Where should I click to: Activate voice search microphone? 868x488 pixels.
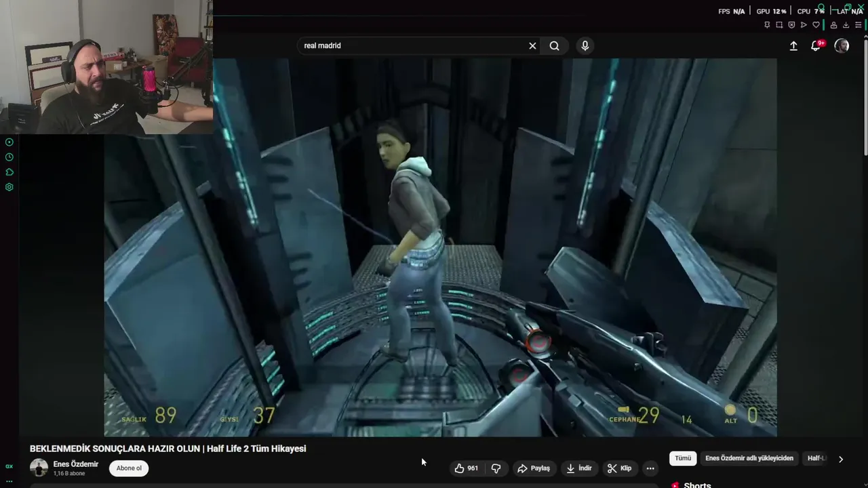pos(585,45)
